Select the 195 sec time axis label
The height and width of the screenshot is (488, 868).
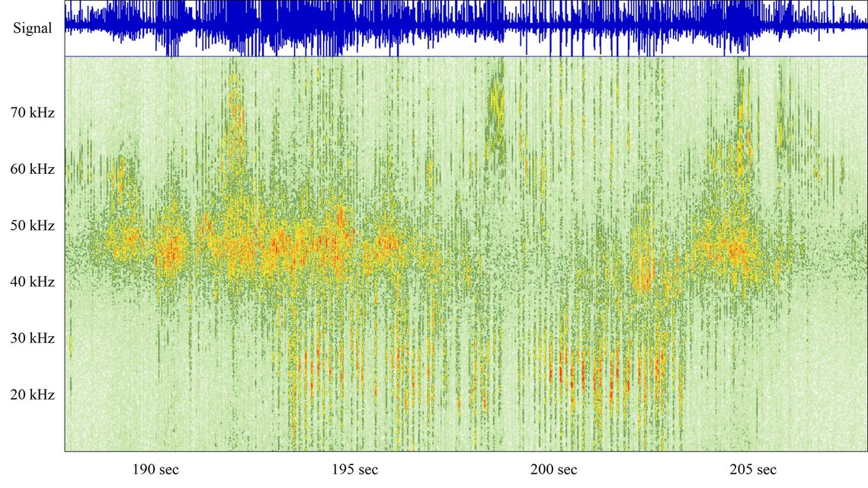point(355,469)
